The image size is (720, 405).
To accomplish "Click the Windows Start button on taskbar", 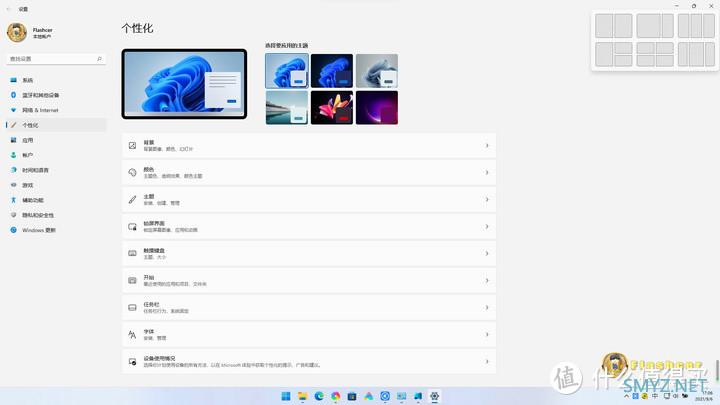I will (286, 396).
